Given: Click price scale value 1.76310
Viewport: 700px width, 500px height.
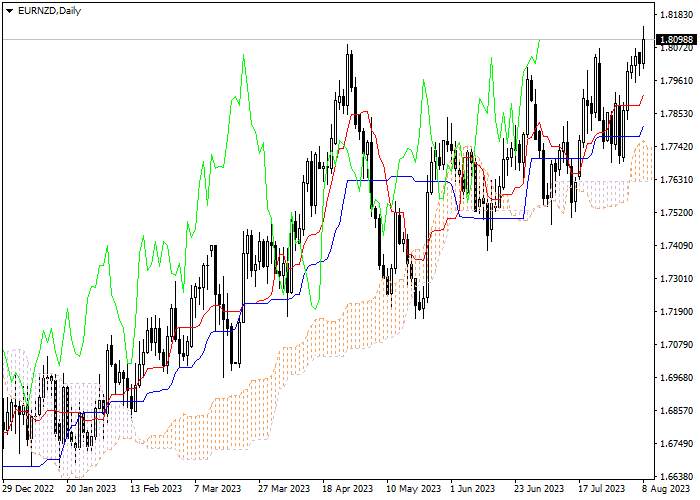Looking at the screenshot, I should pos(676,179).
